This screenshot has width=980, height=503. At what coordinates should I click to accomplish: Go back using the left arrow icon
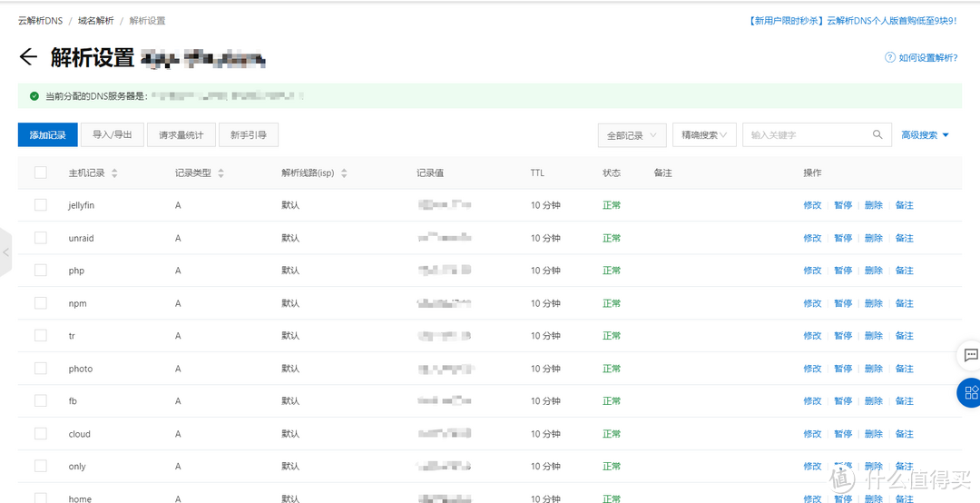click(x=28, y=57)
